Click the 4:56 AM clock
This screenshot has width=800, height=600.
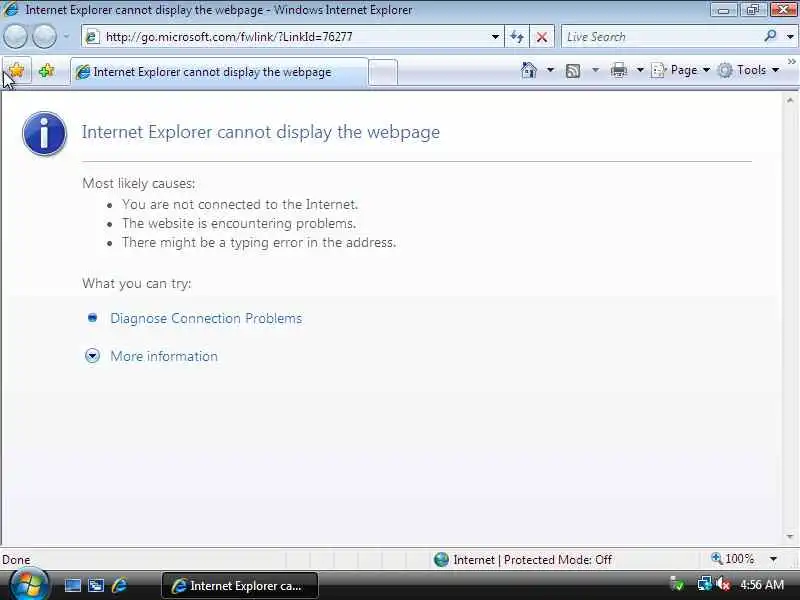[x=762, y=585]
